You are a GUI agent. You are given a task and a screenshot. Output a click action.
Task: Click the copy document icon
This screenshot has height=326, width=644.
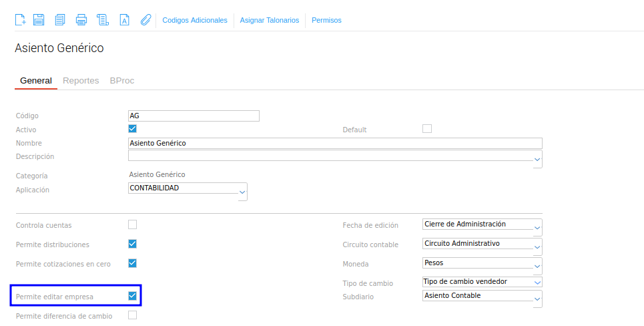(60, 20)
